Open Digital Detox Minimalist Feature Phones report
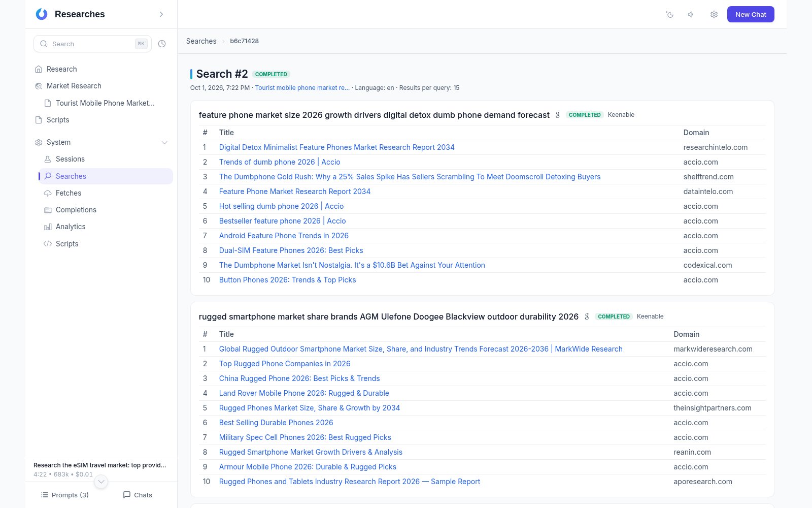Image resolution: width=812 pixels, height=508 pixels. point(336,147)
